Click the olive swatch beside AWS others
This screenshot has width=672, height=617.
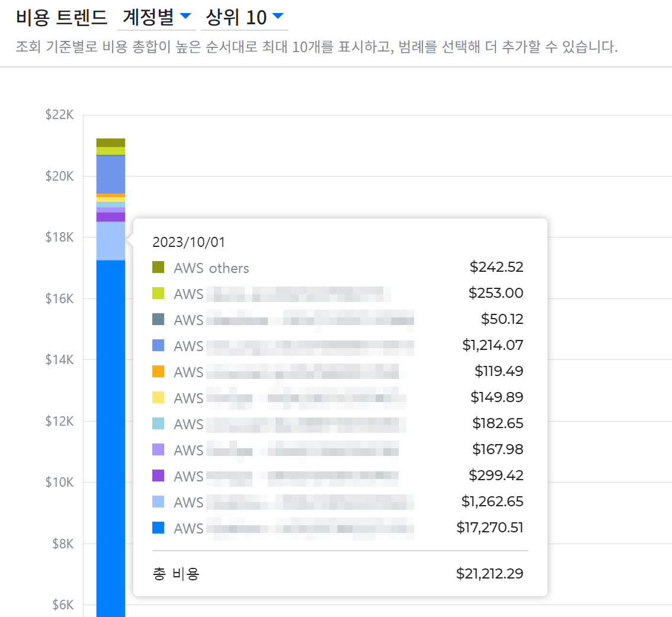point(158,267)
